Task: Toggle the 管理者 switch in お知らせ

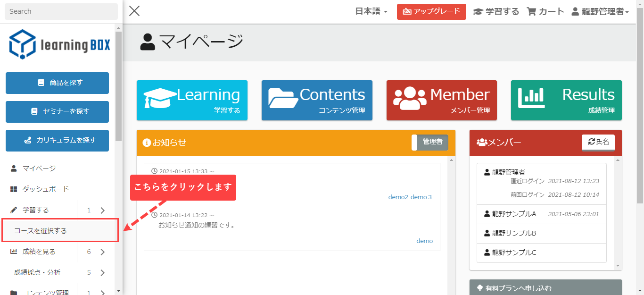Action: [430, 142]
